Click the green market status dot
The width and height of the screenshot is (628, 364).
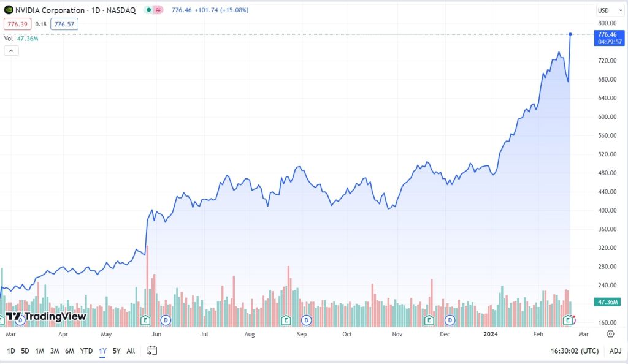(148, 10)
